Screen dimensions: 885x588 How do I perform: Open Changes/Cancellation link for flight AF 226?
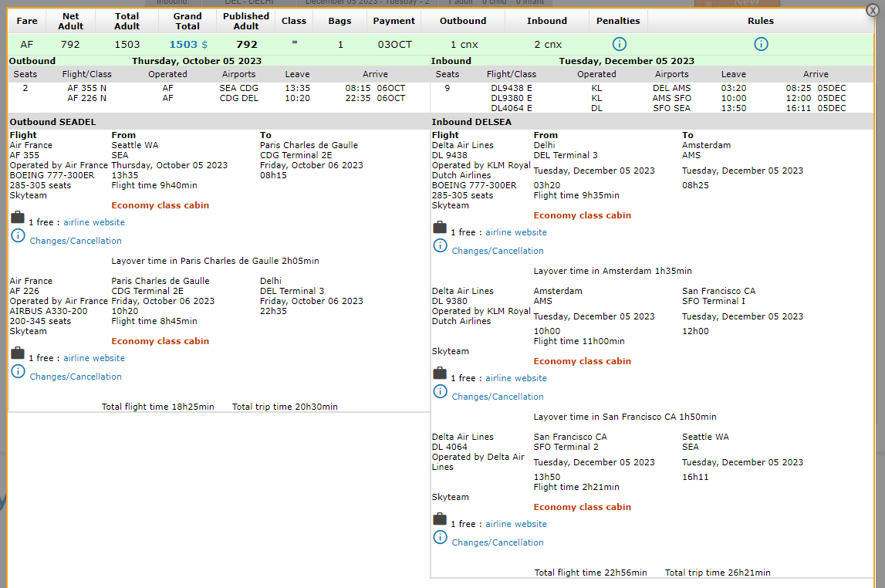click(x=76, y=377)
